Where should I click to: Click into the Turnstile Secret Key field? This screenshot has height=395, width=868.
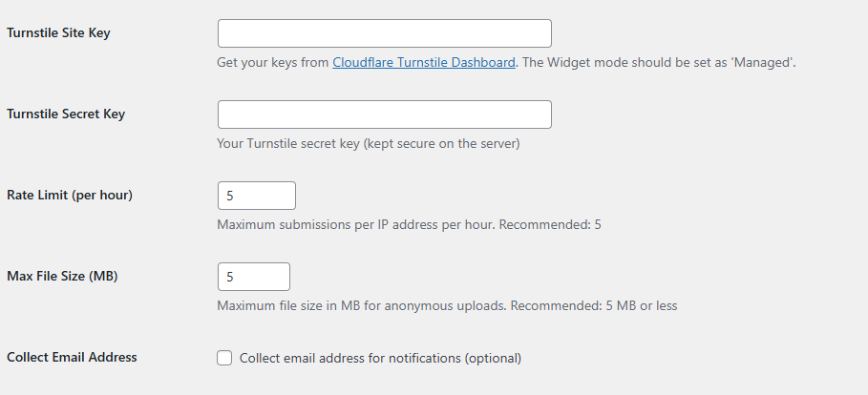click(385, 114)
